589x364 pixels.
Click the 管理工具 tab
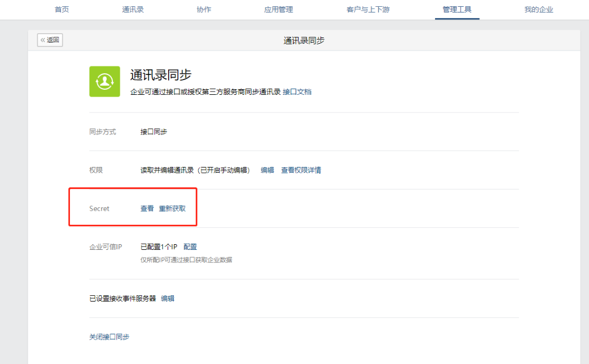pyautogui.click(x=457, y=10)
